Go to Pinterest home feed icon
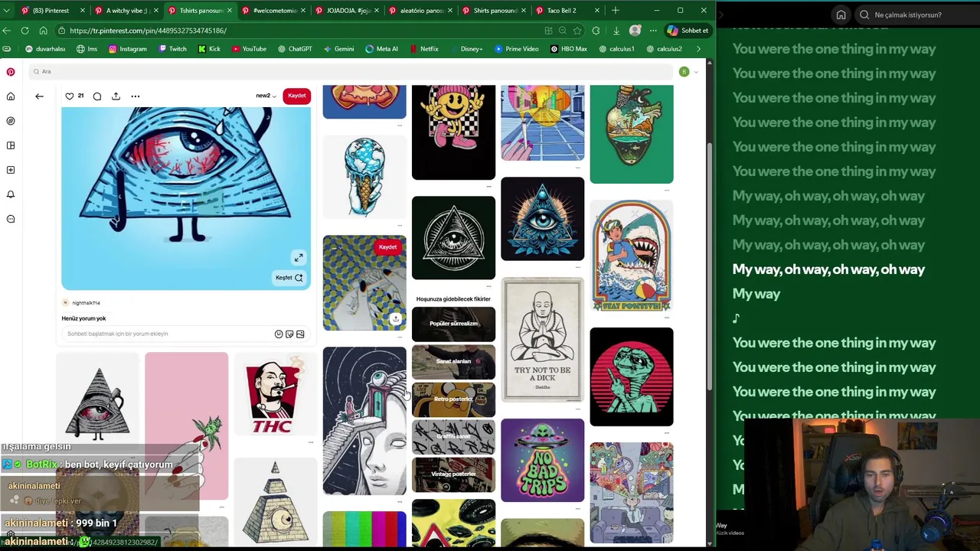Viewport: 980px width, 551px height. click(11, 96)
